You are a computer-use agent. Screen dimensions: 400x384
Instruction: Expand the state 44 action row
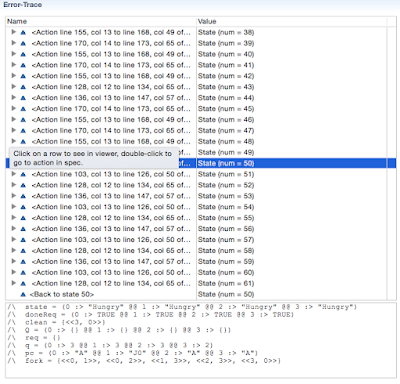14,97
